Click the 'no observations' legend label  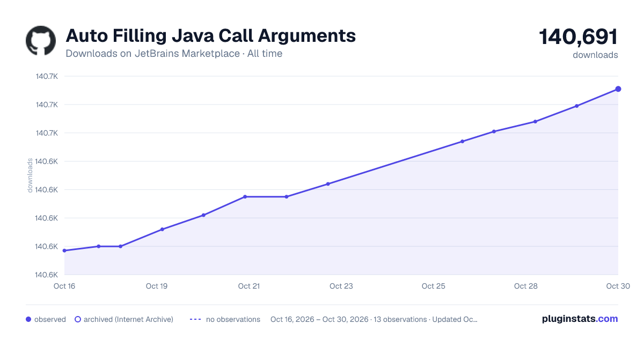(x=233, y=319)
